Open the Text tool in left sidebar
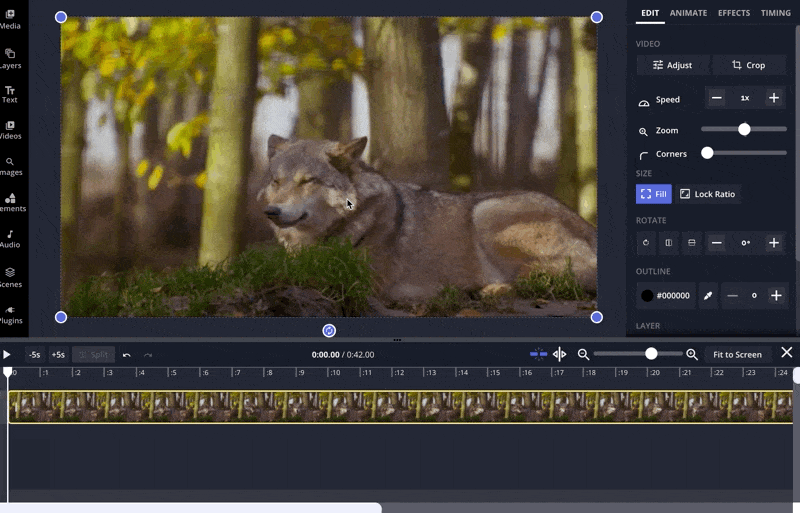Screen dimensions: 800x513 tap(10, 94)
